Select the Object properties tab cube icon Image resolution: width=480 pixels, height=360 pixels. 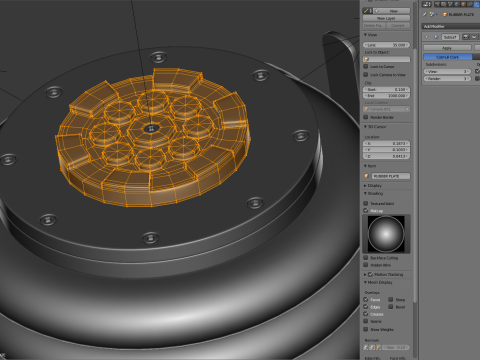463,4
